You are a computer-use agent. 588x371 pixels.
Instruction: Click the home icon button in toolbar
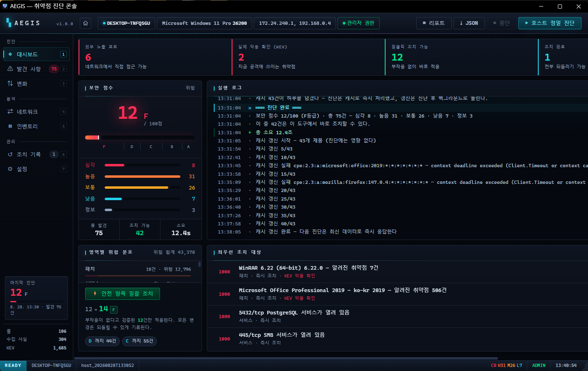click(x=86, y=23)
